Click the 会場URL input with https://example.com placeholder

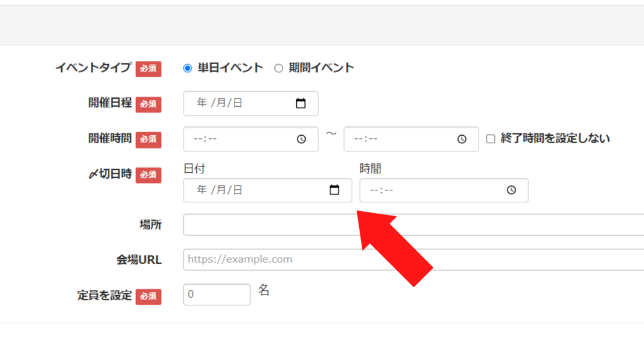tap(414, 259)
